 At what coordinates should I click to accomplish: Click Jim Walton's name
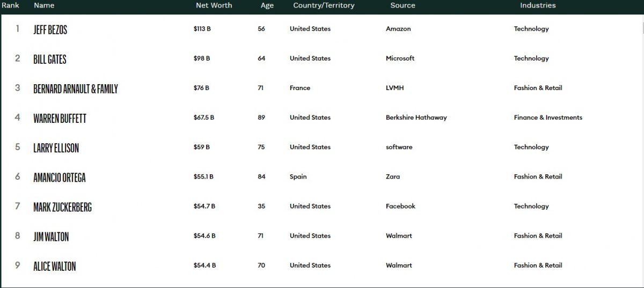[51, 236]
